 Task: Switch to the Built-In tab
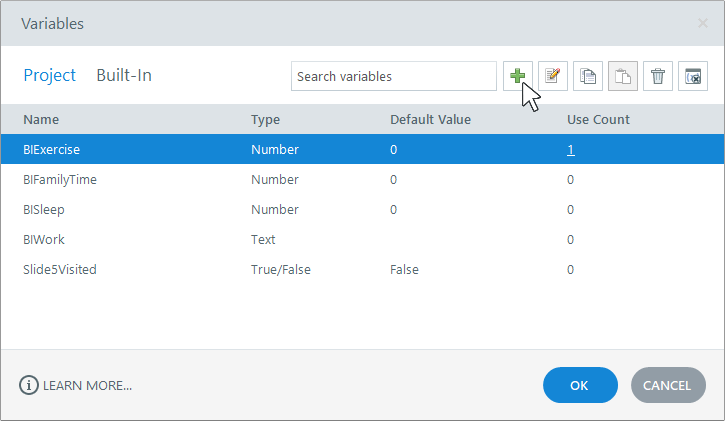coord(124,75)
